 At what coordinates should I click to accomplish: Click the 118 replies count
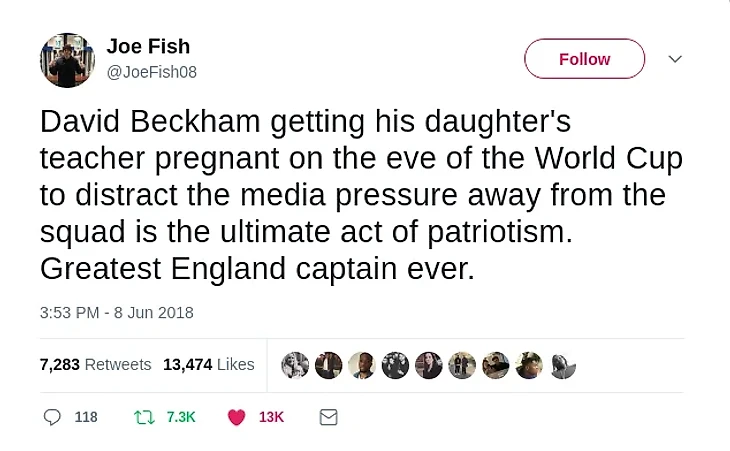tap(86, 417)
